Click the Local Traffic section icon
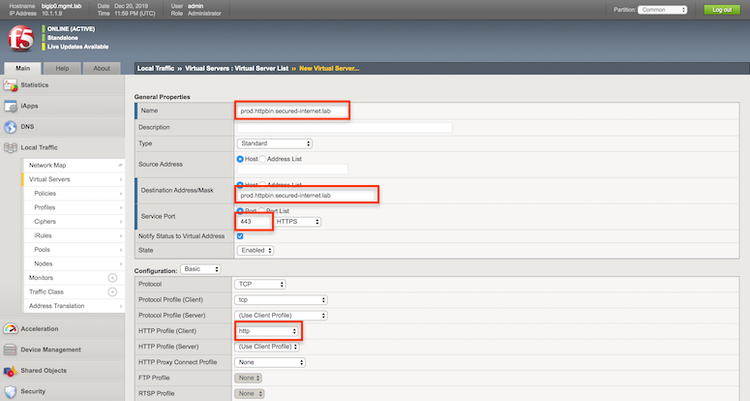Viewport: 750px width, 401px height. [x=11, y=148]
